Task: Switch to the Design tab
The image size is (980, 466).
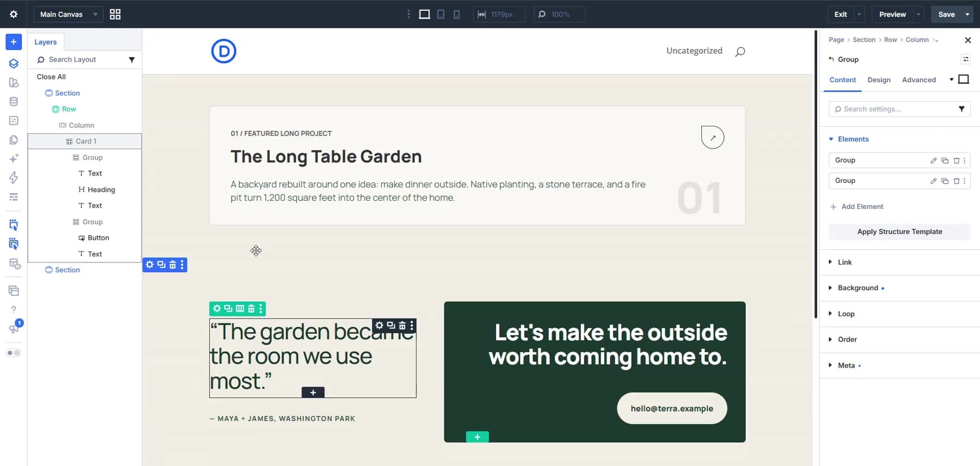Action: tap(879, 80)
